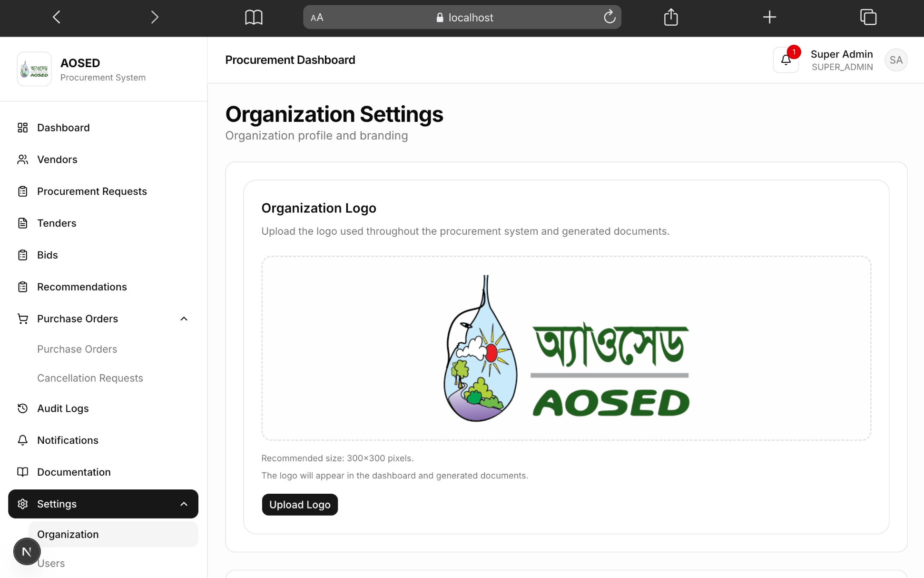Open the Documentation page
The height and width of the screenshot is (578, 924).
coord(103,472)
